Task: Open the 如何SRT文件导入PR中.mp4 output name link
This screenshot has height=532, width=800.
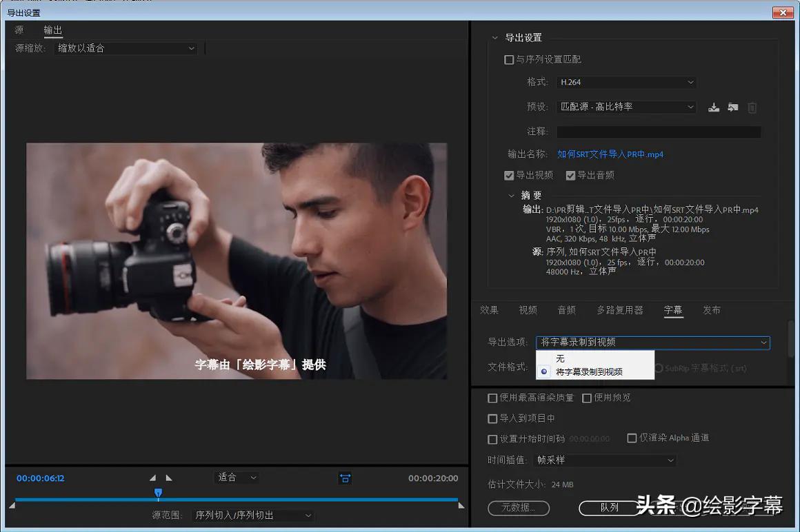Action: tap(612, 154)
